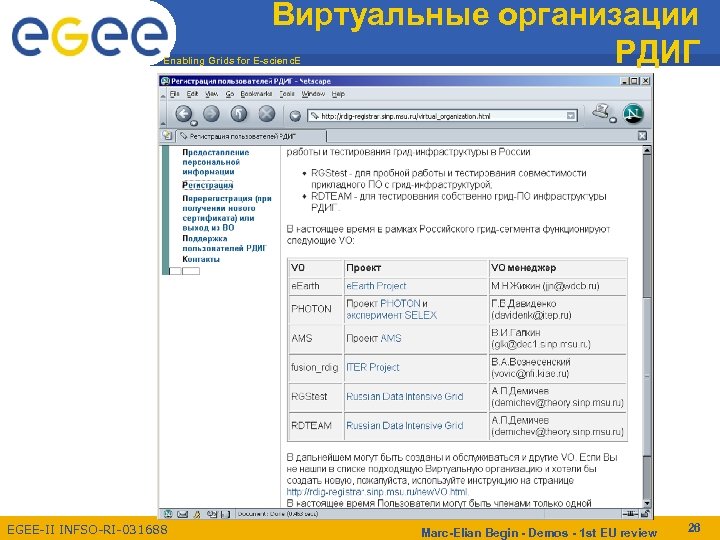Follow the eEarth Project link
720x540 pixels.
376,286
